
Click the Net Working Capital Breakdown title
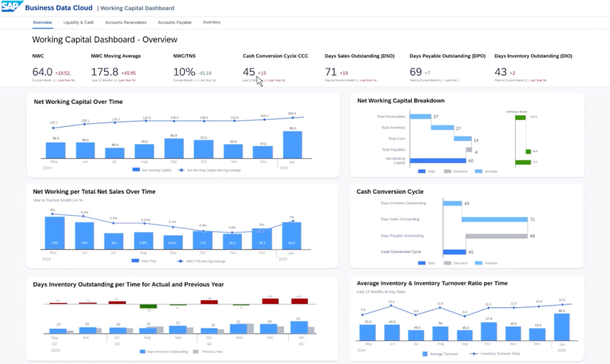[401, 101]
